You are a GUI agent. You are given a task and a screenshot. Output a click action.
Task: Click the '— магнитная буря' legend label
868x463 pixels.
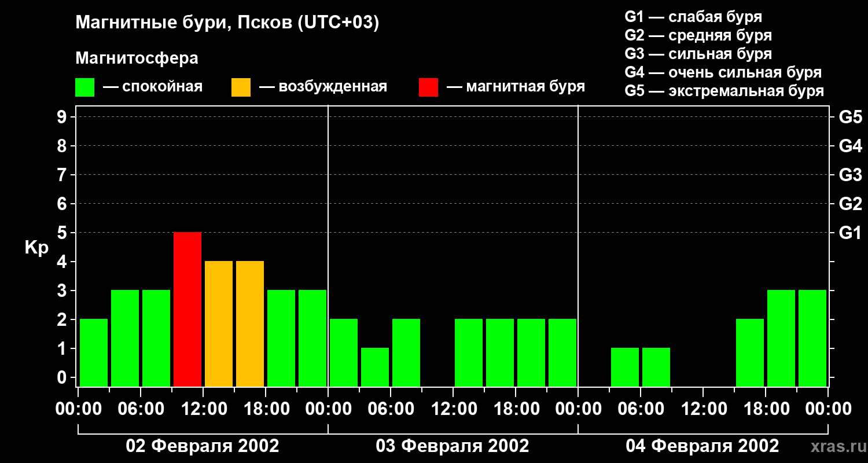pos(516,87)
